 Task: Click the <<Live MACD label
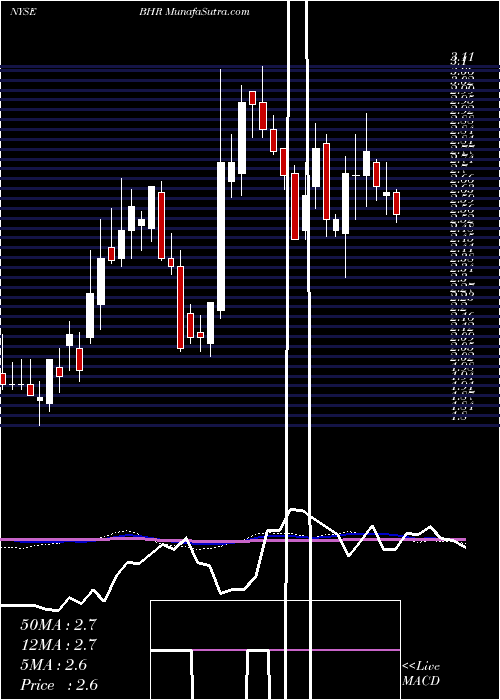421,674
